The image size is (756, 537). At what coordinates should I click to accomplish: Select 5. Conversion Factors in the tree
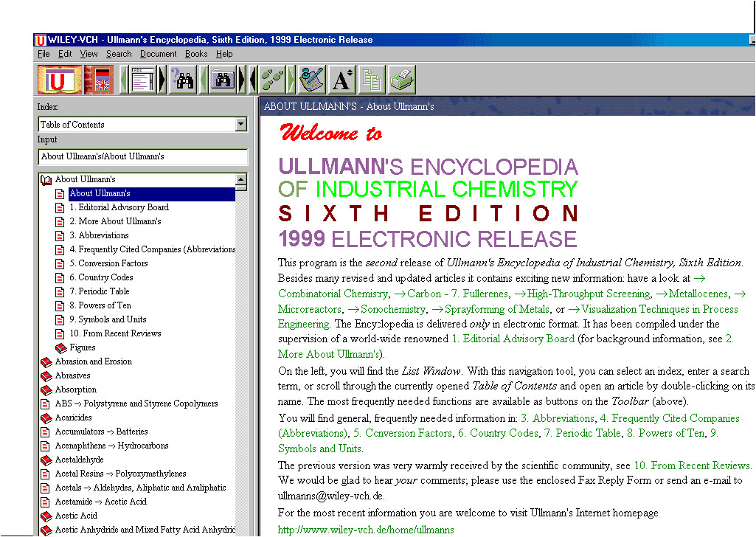[x=108, y=263]
